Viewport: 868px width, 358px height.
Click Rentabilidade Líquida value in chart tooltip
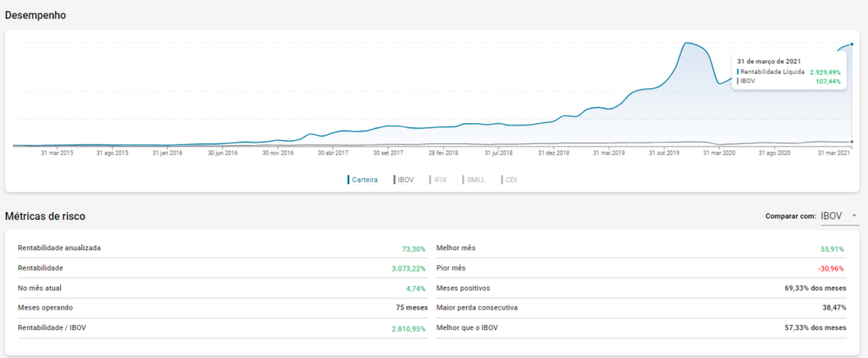tap(825, 72)
